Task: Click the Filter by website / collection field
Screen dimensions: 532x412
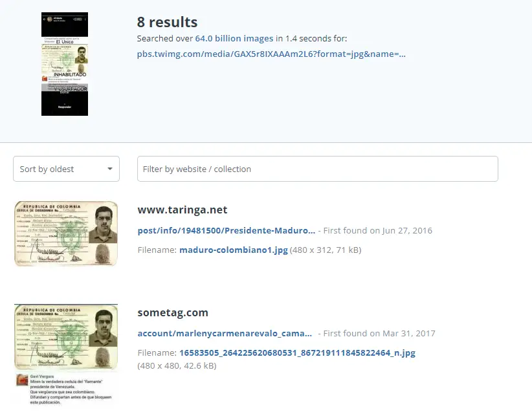Action: click(x=317, y=169)
